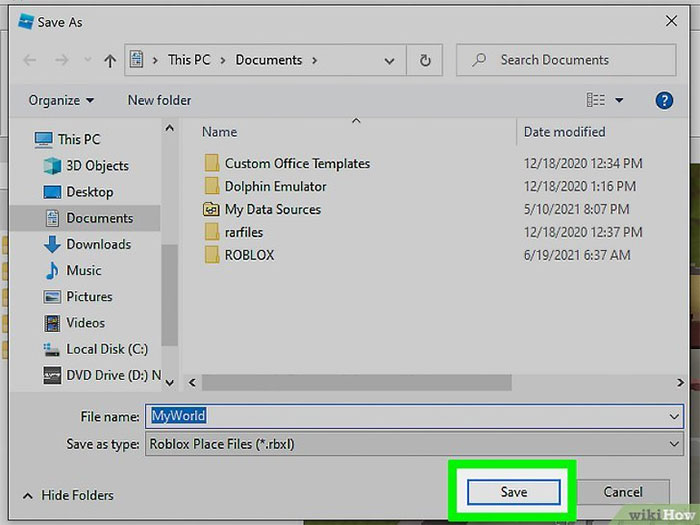
Task: Click the Save button
Action: point(513,492)
